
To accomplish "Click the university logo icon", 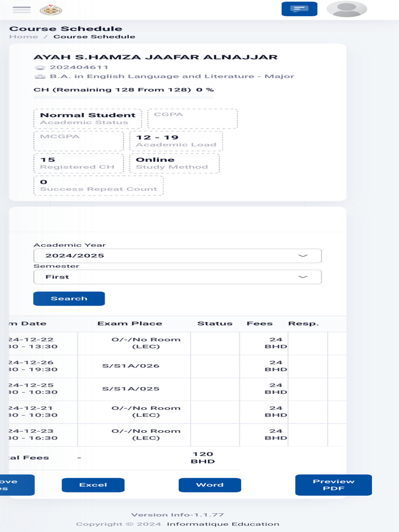I will pyautogui.click(x=51, y=10).
